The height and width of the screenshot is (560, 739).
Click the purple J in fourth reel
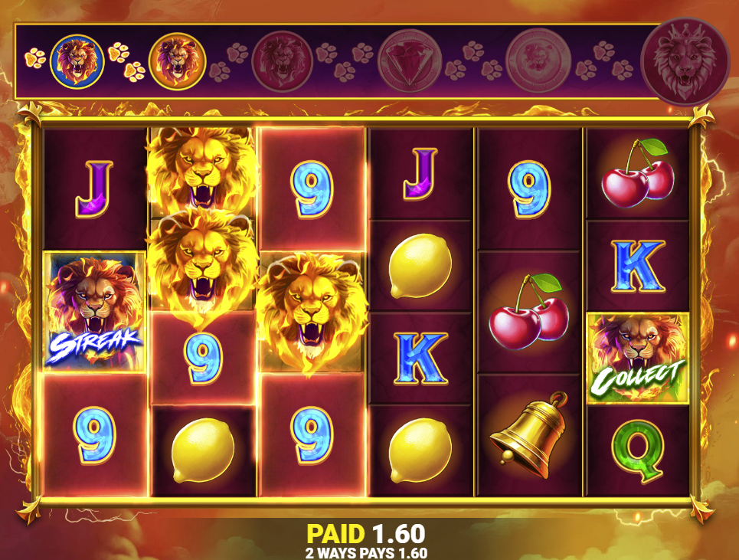(x=420, y=175)
